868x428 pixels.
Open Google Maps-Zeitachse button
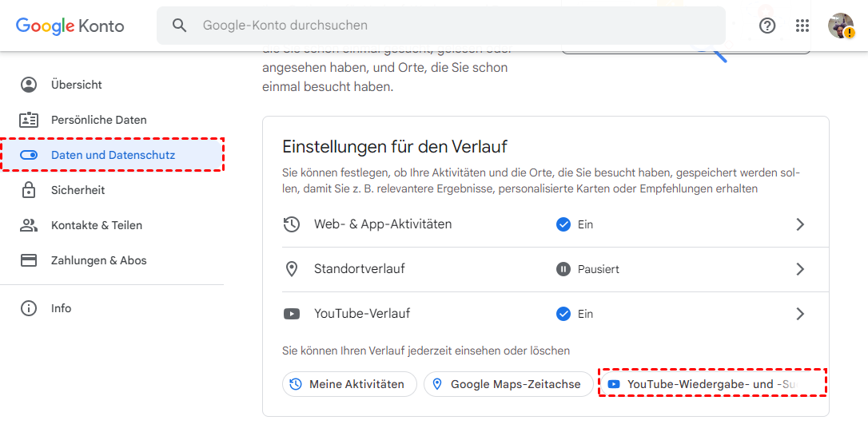click(508, 384)
